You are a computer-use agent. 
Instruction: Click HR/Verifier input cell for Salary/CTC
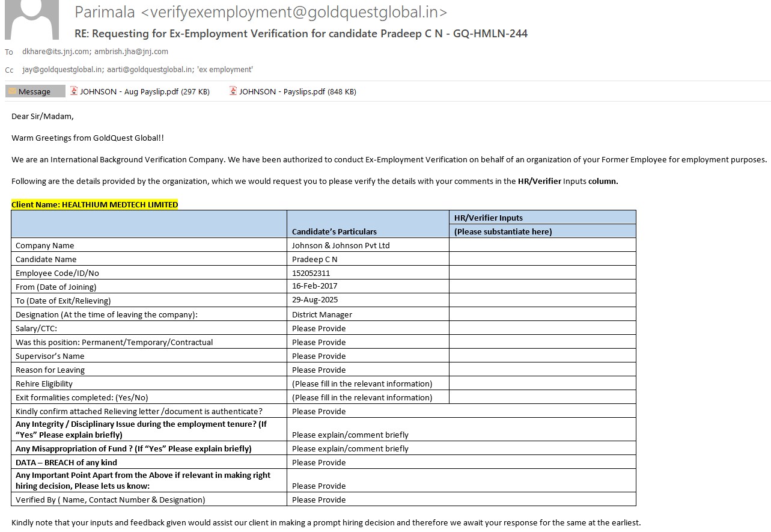[x=542, y=328]
